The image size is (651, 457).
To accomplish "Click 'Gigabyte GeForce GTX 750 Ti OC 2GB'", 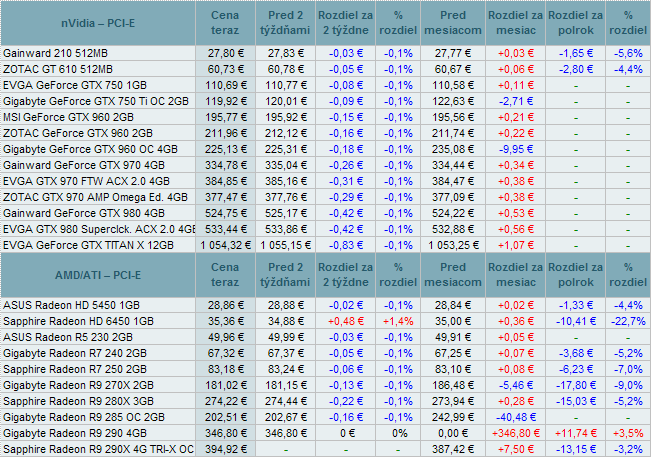I will [x=96, y=101].
